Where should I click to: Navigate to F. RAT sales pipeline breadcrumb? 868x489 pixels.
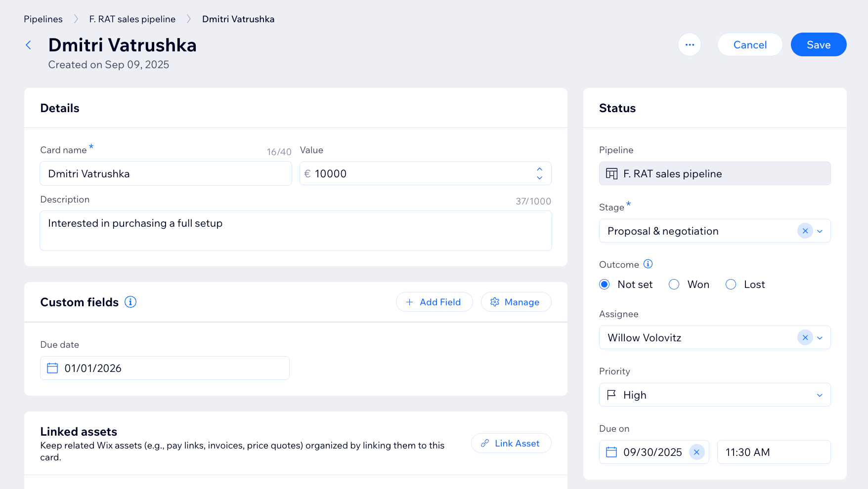click(x=132, y=19)
